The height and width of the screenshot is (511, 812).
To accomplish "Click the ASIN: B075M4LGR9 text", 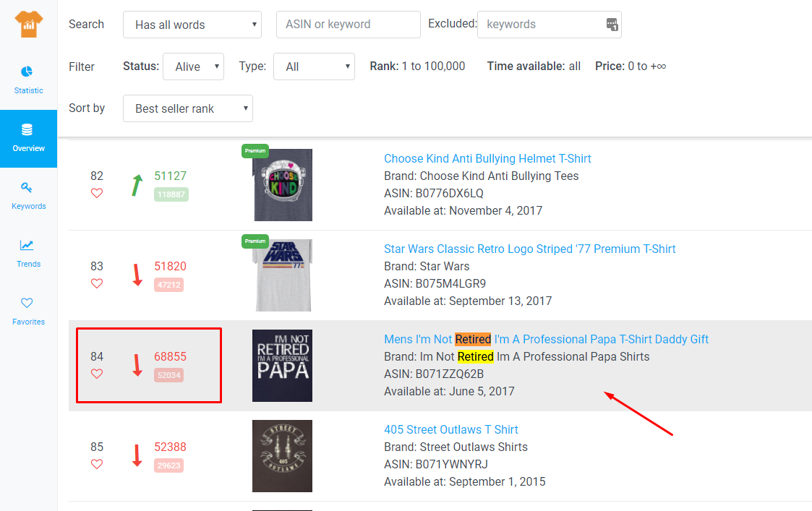I will click(435, 284).
